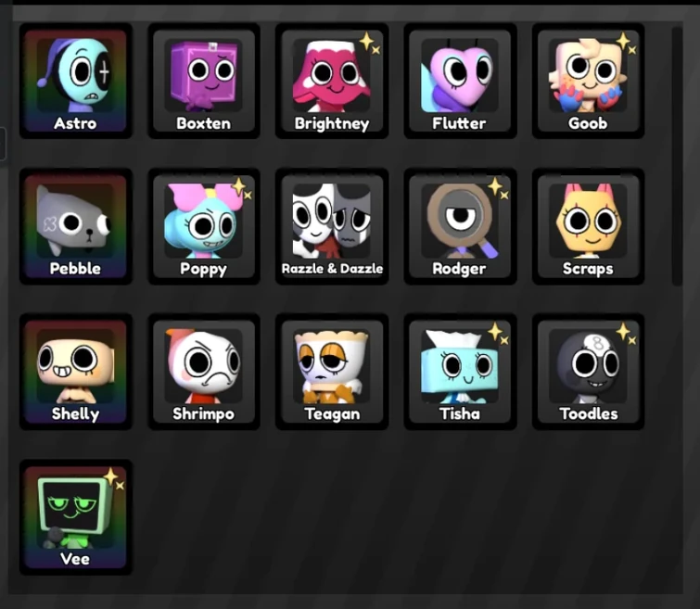Select the Shrimpo character tile

[204, 372]
